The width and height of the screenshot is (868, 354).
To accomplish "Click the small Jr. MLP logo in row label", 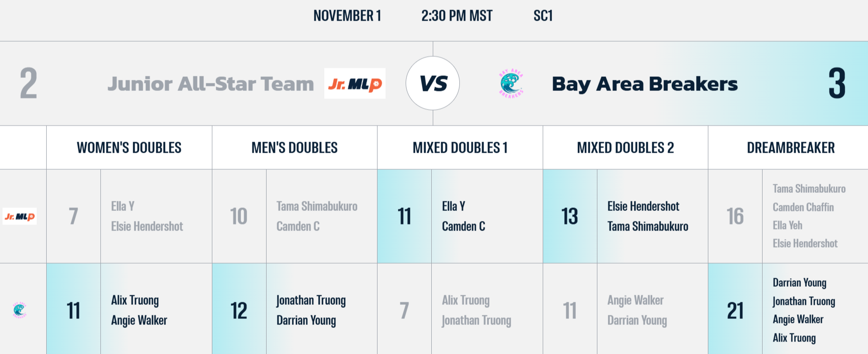I will pos(20,216).
